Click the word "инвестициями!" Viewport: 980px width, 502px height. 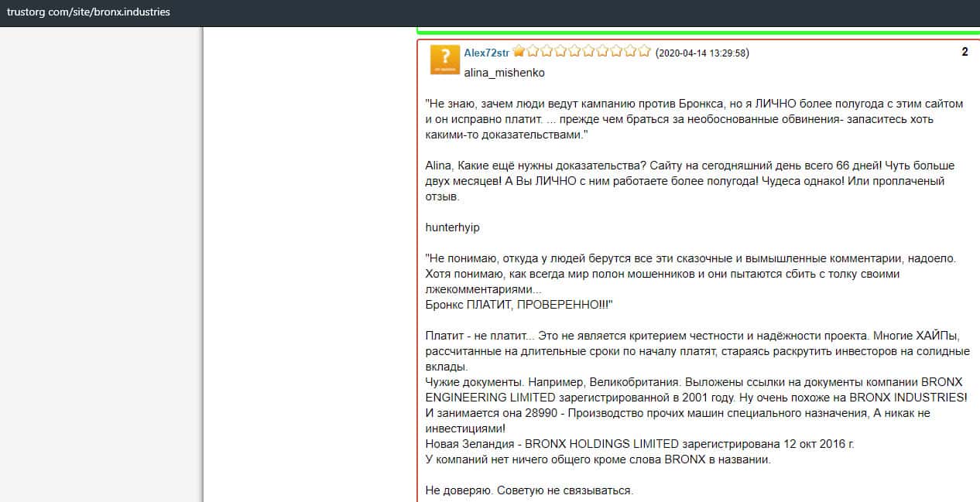tap(465, 429)
